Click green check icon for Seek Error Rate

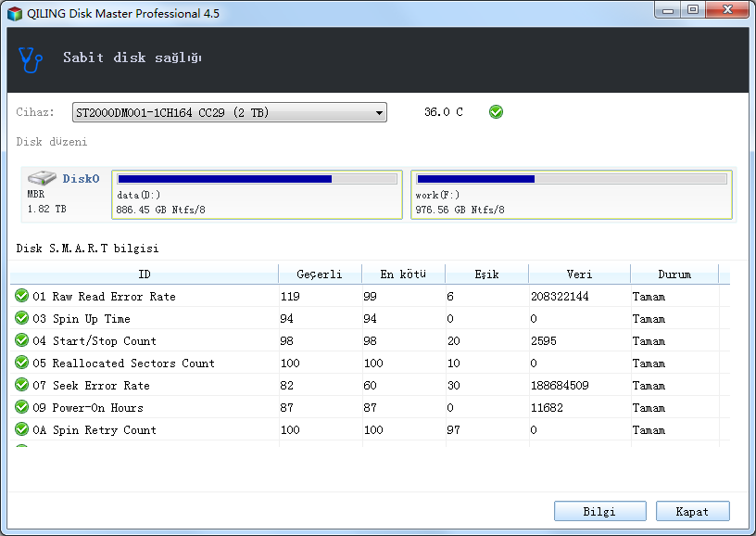point(21,384)
